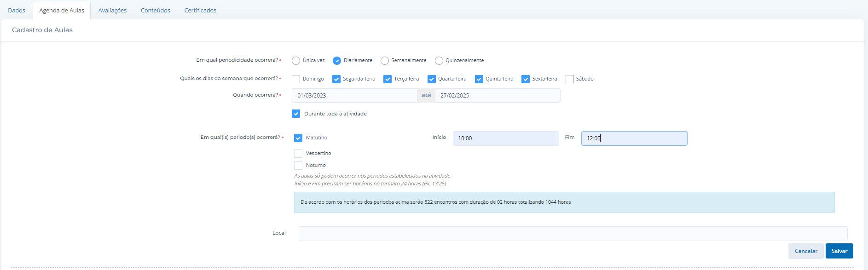Click the start date field 01/03/2023
This screenshot has height=270, width=868.
click(x=354, y=96)
